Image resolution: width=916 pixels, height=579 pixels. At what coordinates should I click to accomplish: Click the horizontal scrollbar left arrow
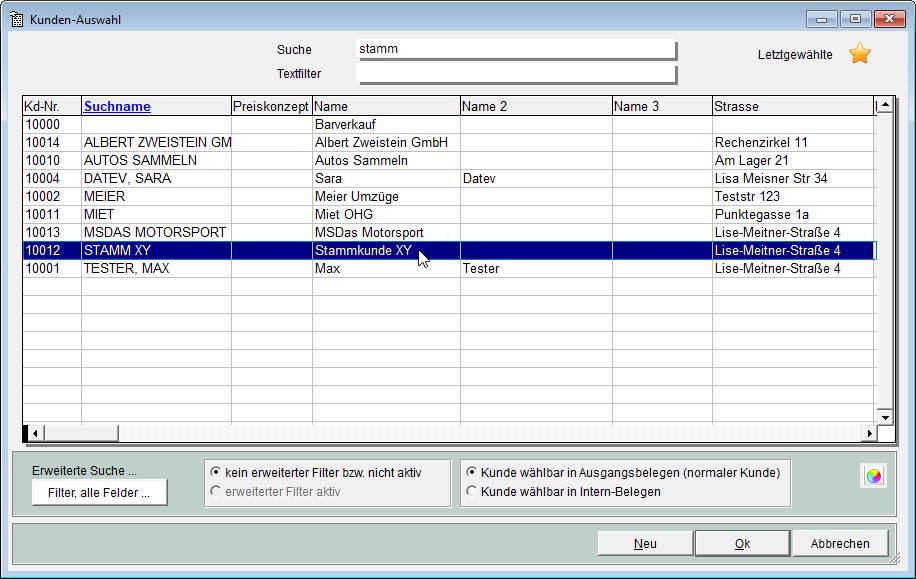(x=35, y=434)
